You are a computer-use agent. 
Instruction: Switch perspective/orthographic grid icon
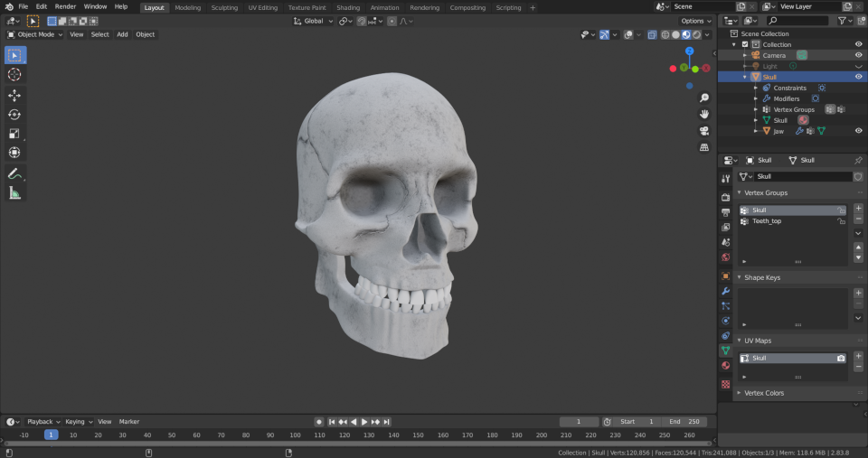pos(704,147)
